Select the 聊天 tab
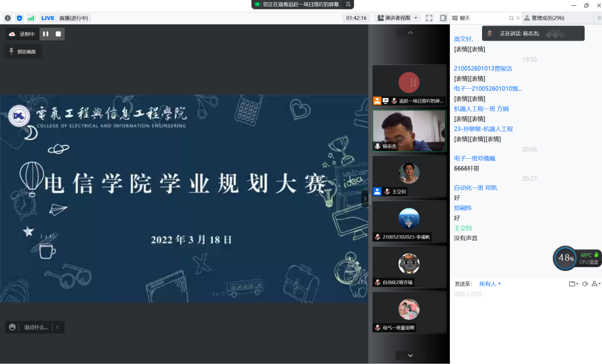The image size is (602, 364). point(464,18)
